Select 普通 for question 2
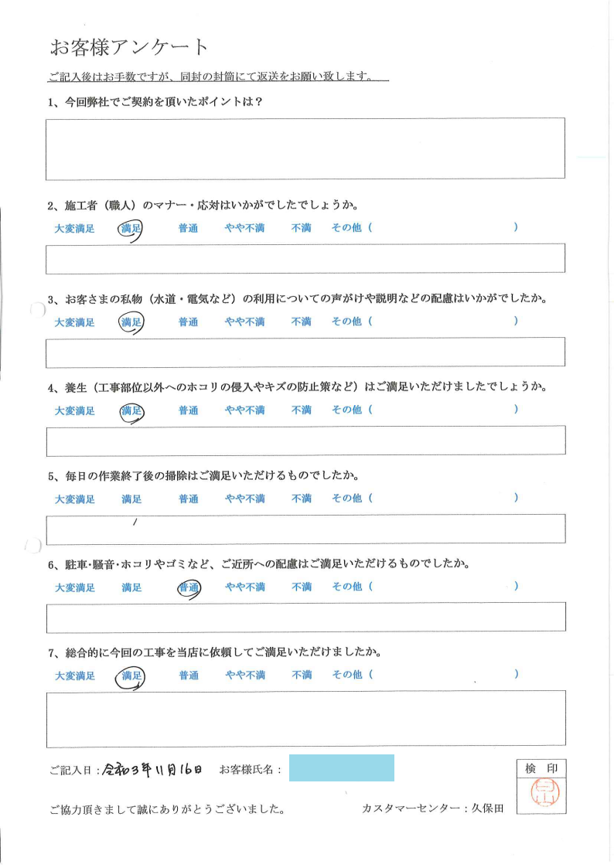Screen dimensions: 614x868 pos(188,229)
